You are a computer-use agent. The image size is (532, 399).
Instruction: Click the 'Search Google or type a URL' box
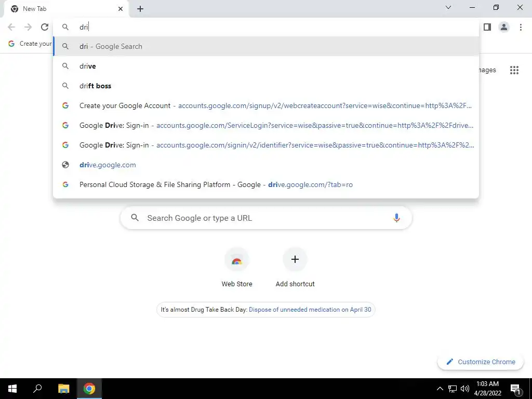266,218
